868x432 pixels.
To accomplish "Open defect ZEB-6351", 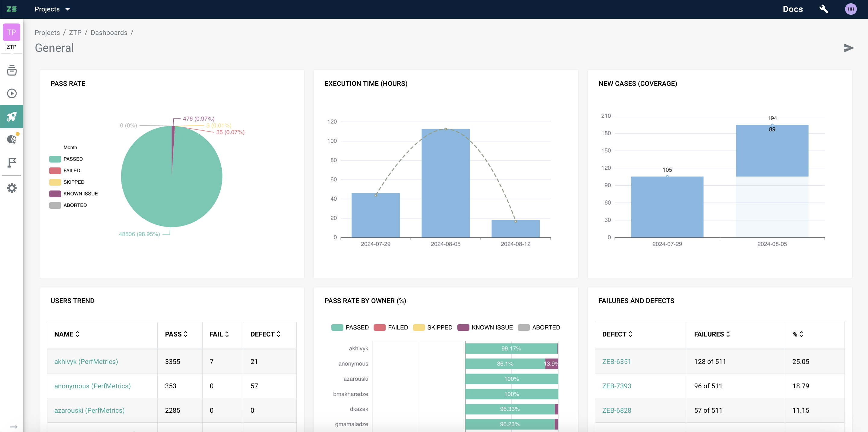I will (x=616, y=361).
